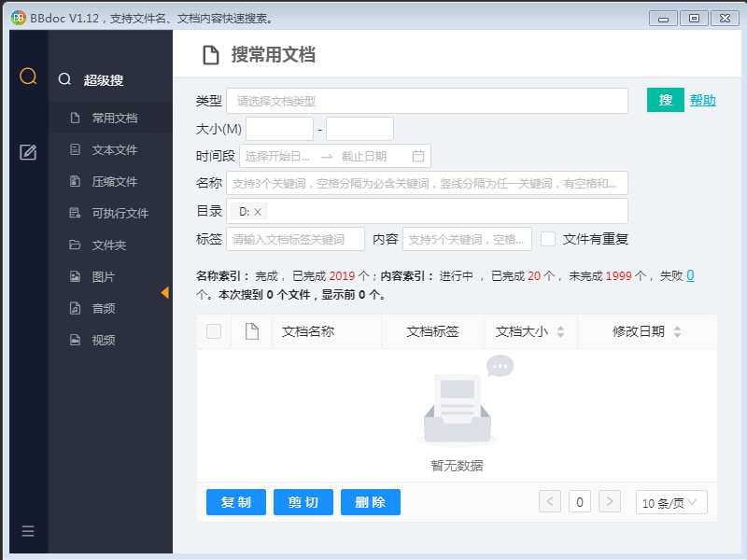Remove the D: directory tag
747x560 pixels.
(258, 212)
